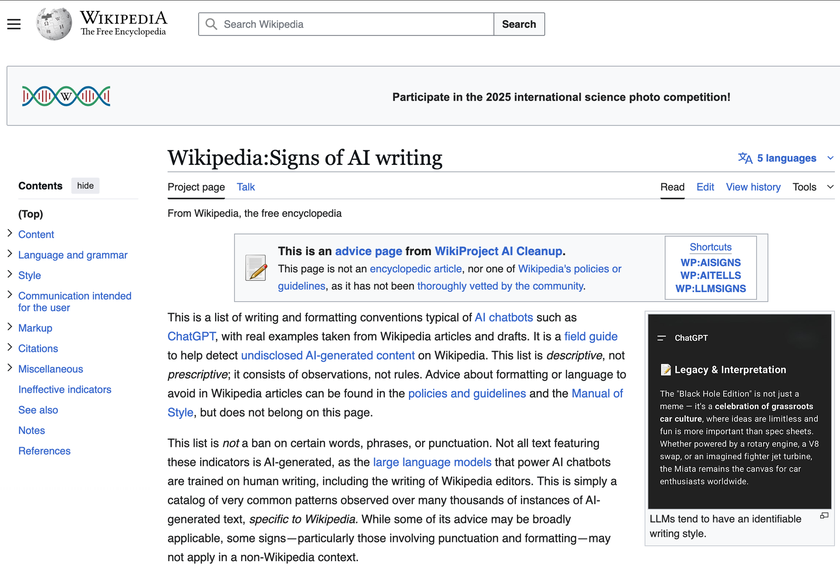The image size is (840, 567).
Task: Expand the Content section in contents
Action: [x=10, y=234]
